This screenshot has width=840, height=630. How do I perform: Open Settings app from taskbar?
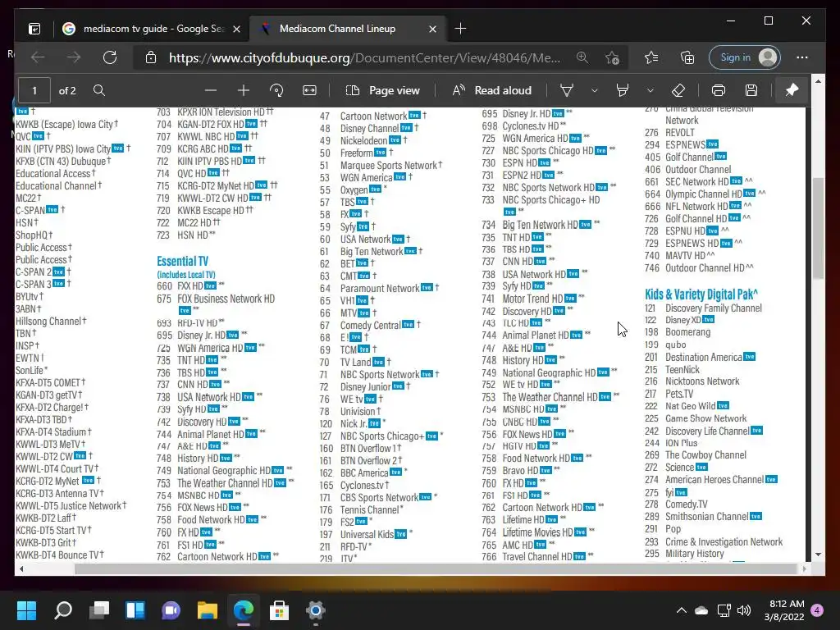point(316,610)
